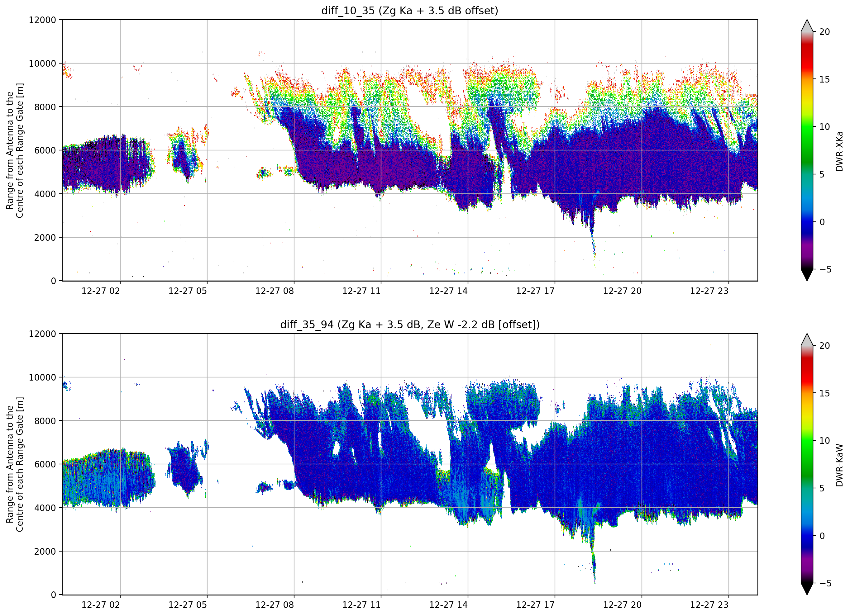Click the "10000" y-axis tick of the diff_10_35 plot
The image size is (850, 616).
[x=42, y=63]
